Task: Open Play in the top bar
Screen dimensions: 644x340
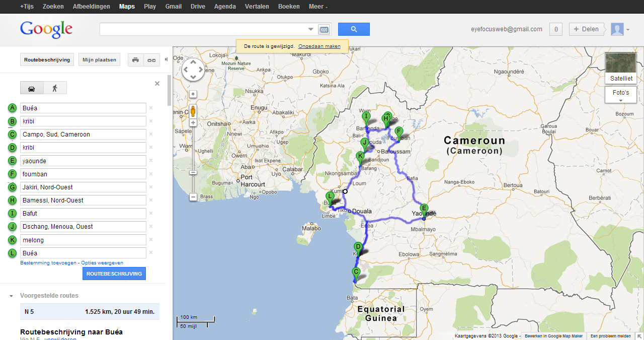Action: pyautogui.click(x=150, y=7)
